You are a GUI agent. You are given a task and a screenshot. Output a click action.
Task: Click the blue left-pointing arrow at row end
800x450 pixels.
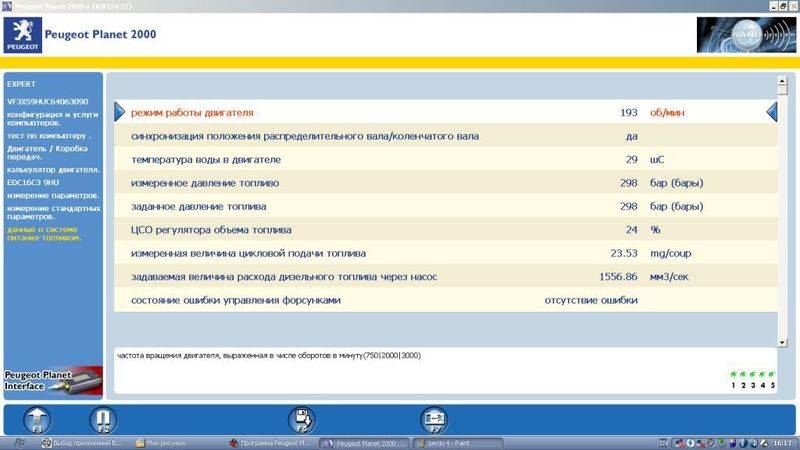coord(772,112)
